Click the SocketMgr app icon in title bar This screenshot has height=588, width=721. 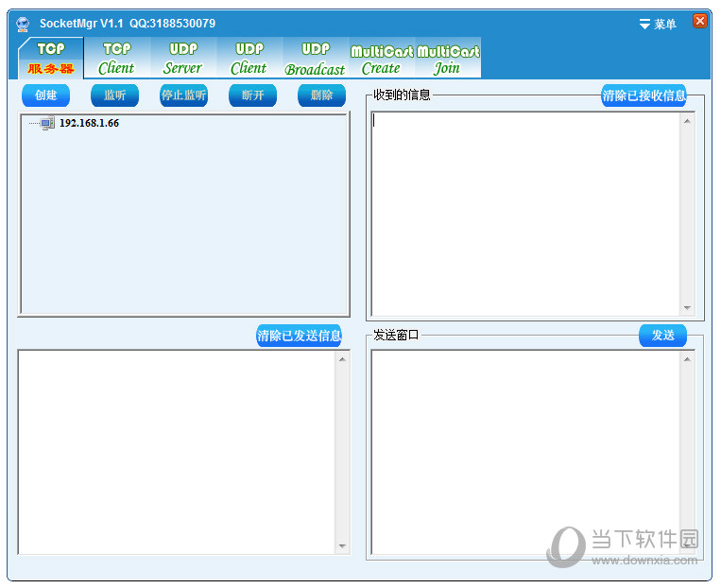[x=23, y=24]
